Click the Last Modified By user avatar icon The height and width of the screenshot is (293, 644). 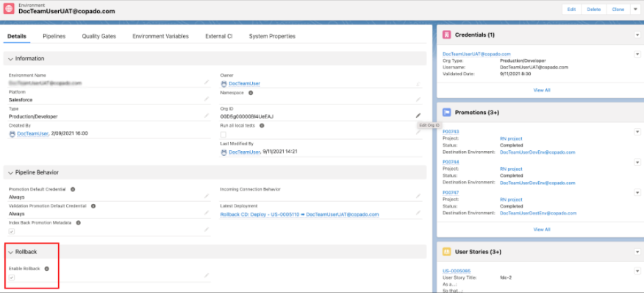point(223,152)
